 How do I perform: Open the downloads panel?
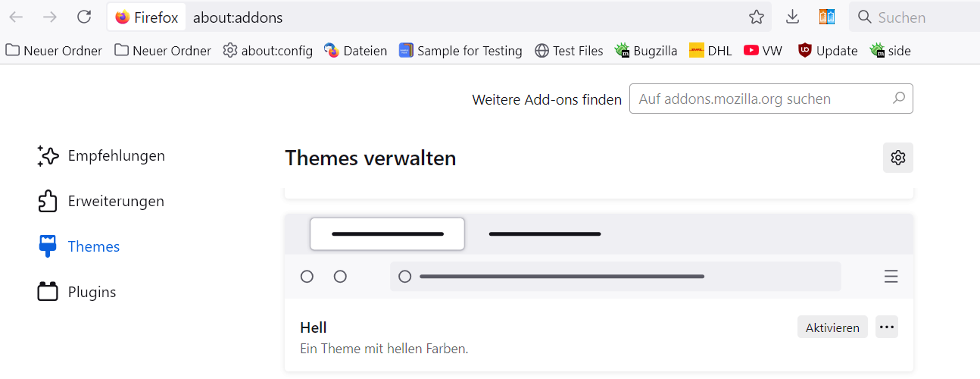coord(792,17)
